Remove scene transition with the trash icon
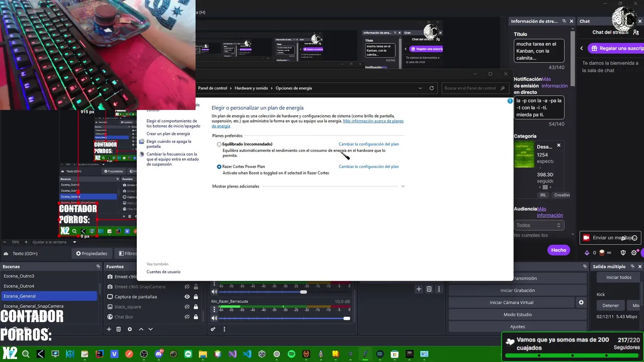The height and width of the screenshot is (362, 644). tap(429, 289)
